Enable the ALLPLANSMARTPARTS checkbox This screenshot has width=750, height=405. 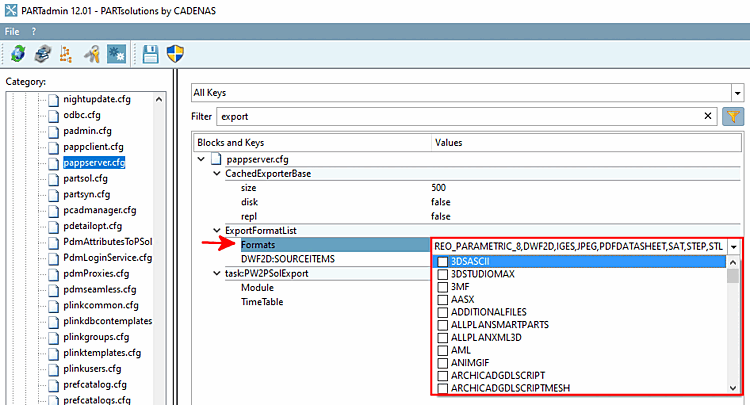tap(442, 325)
